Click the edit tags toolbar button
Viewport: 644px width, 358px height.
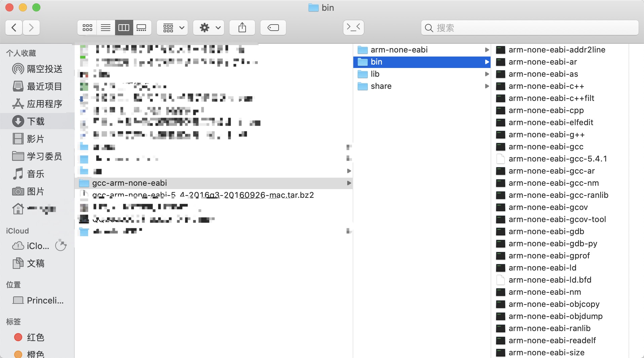273,28
